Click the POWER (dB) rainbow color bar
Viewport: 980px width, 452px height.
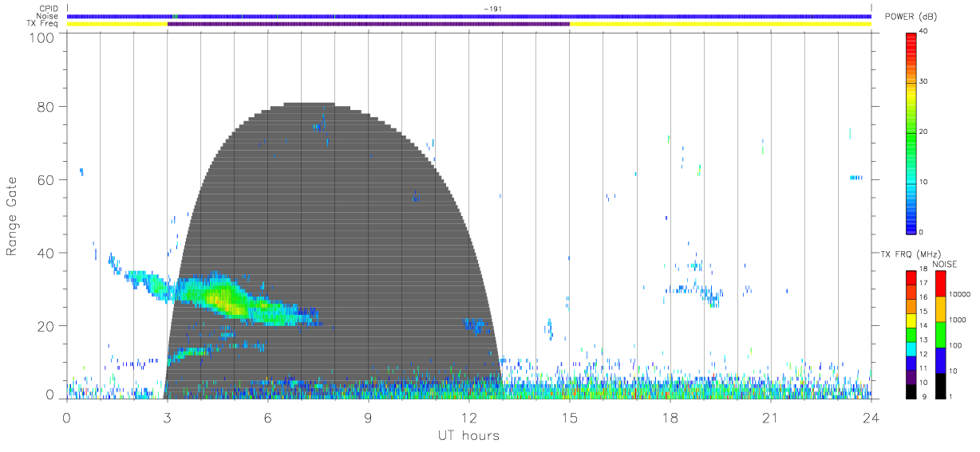click(x=911, y=132)
